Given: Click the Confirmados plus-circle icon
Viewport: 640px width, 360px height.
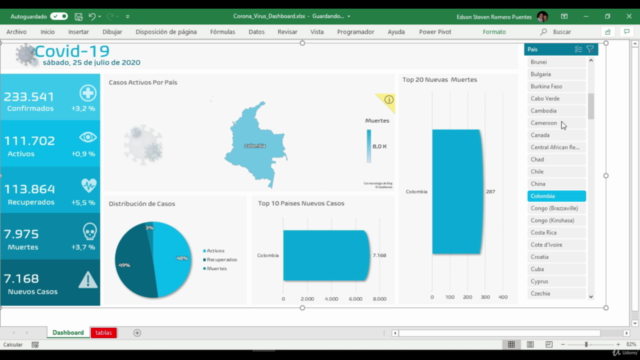Looking at the screenshot, I should (88, 93).
